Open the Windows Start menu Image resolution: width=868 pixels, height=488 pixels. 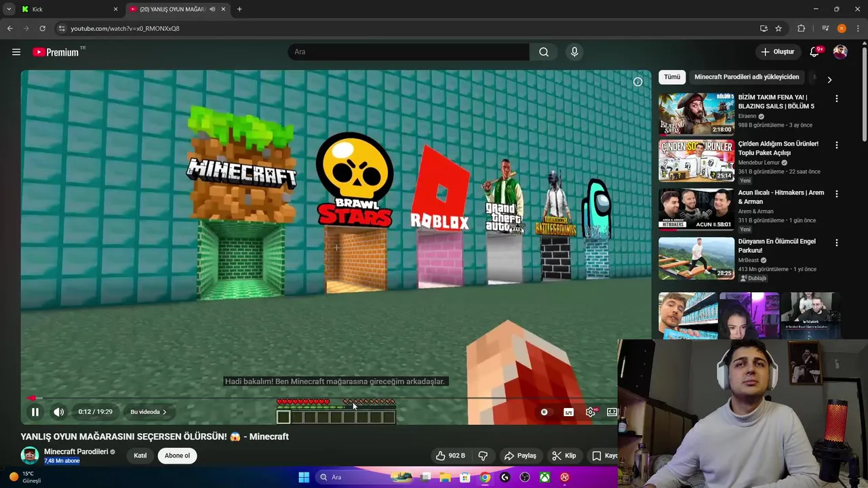click(304, 477)
